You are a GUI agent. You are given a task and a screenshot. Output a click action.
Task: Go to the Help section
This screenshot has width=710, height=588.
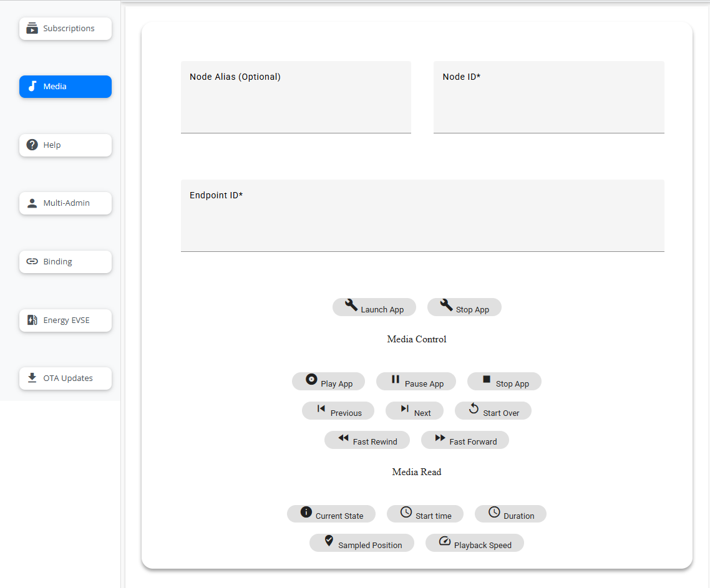click(66, 145)
